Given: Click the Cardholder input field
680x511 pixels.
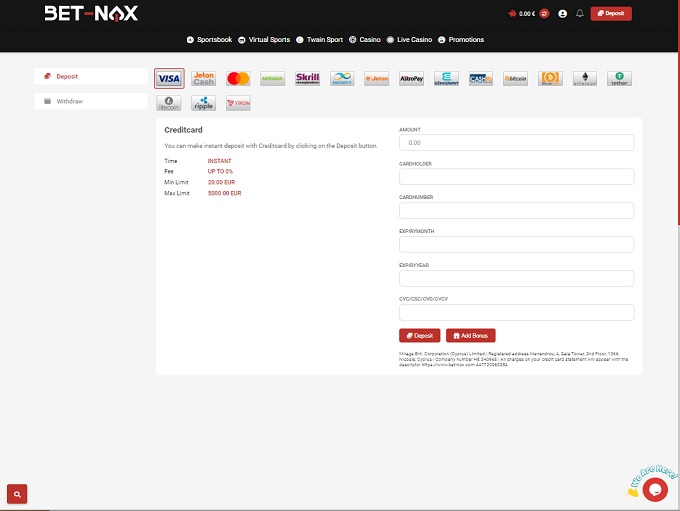Looking at the screenshot, I should pyautogui.click(x=516, y=177).
